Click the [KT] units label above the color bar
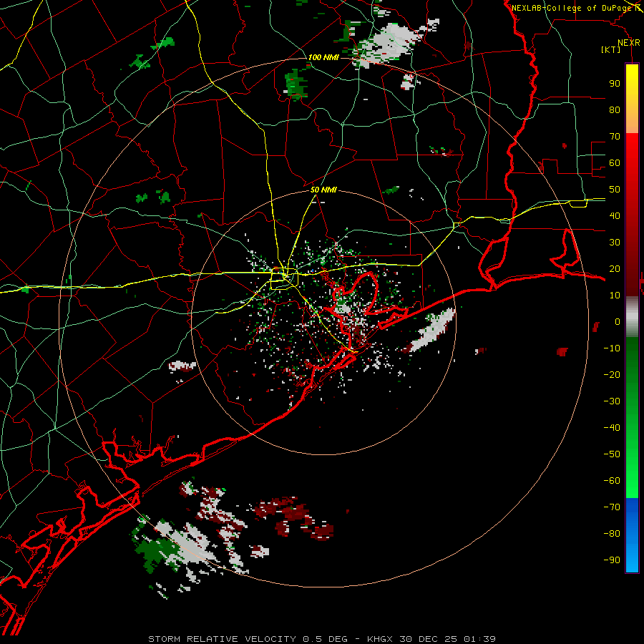This screenshot has height=644, width=644. [610, 49]
